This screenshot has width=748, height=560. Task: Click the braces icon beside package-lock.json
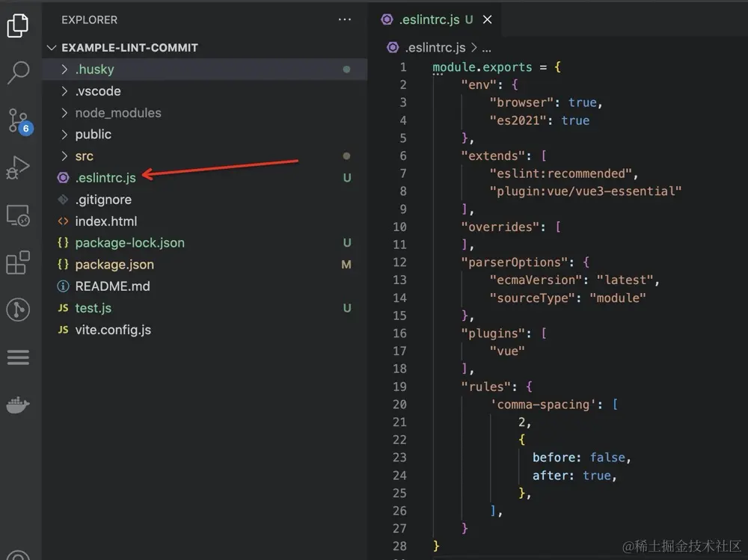63,243
